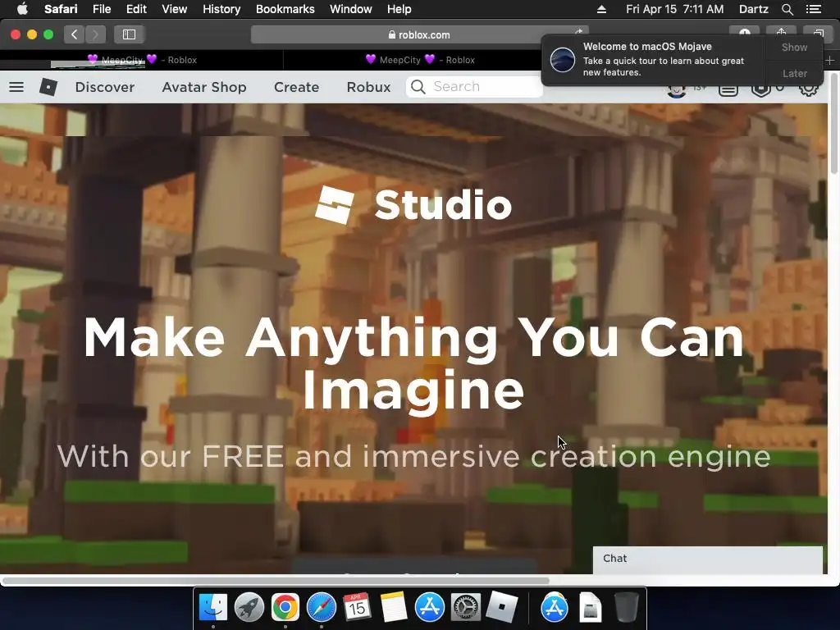Go to the Discover page

coord(105,87)
